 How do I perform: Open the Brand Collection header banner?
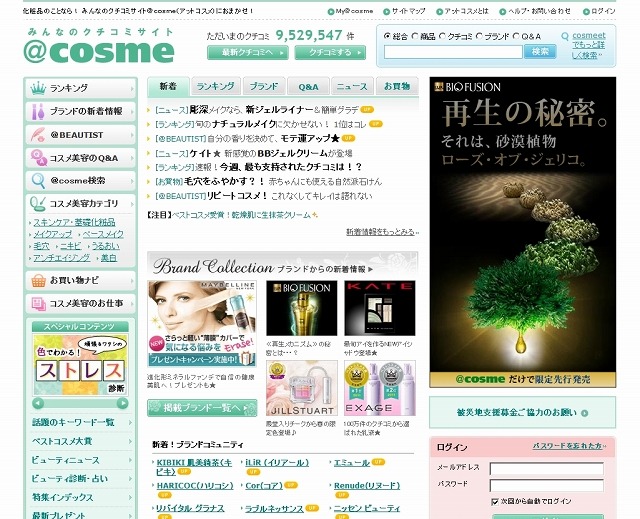pyautogui.click(x=283, y=264)
